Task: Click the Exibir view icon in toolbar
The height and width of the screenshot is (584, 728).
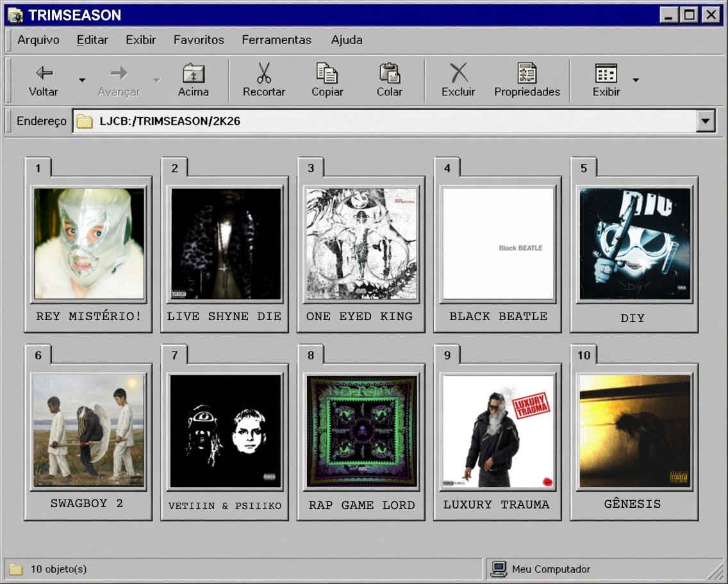Action: [x=606, y=73]
